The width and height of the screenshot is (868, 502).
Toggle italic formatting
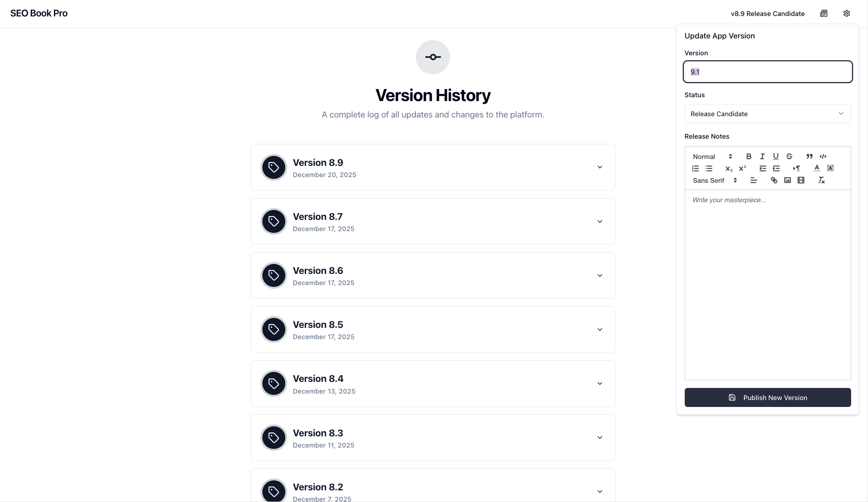click(762, 156)
